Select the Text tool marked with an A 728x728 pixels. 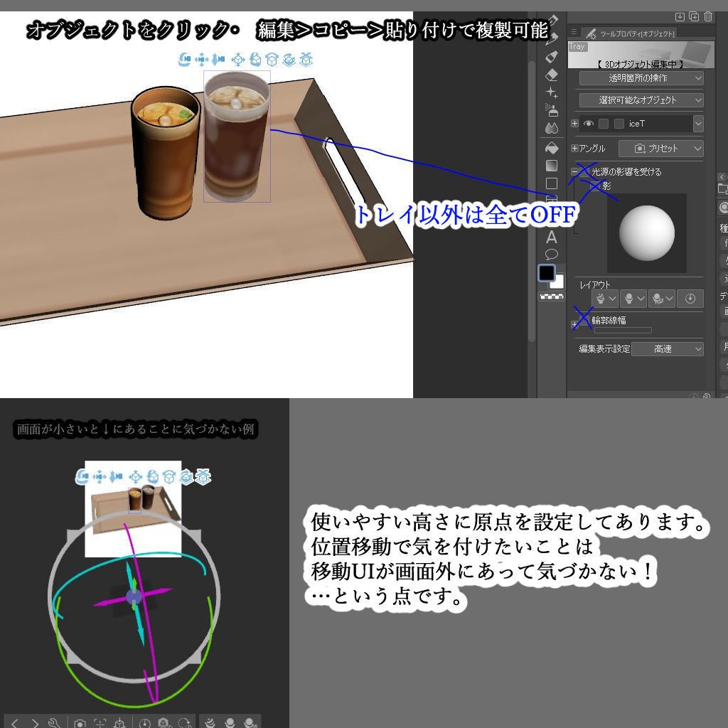click(552, 237)
